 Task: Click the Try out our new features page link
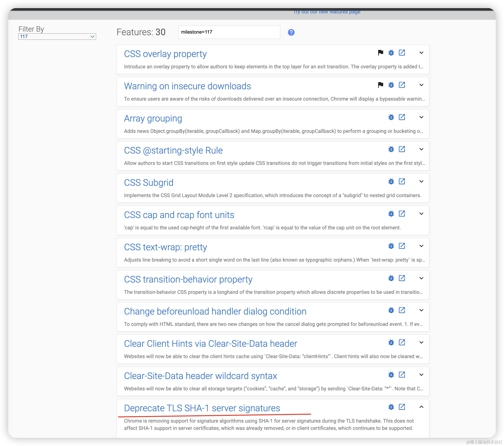pos(327,12)
